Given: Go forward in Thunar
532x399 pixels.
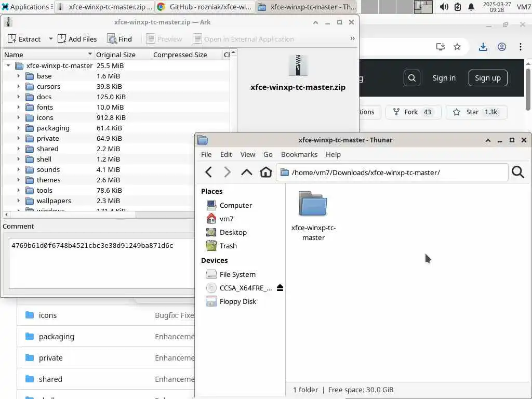Looking at the screenshot, I should coord(228,172).
